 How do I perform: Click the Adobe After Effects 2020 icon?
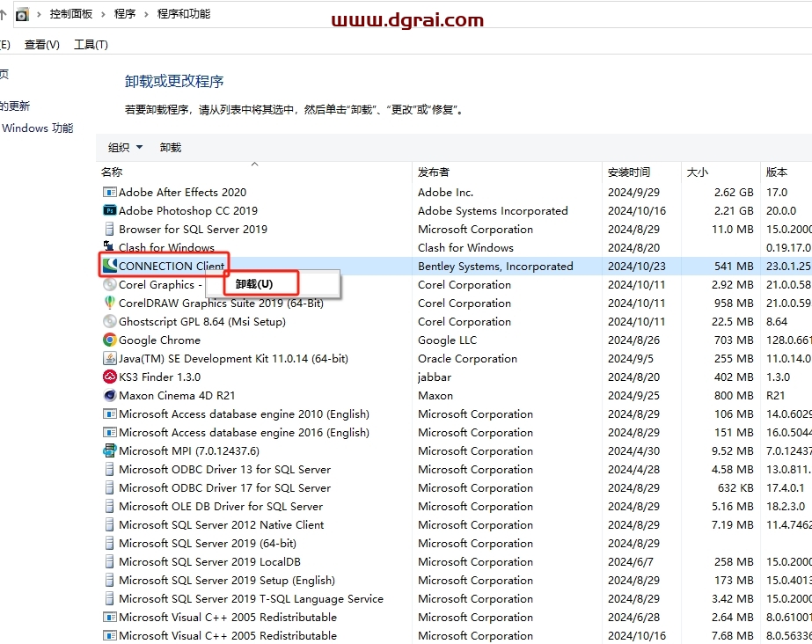109,192
